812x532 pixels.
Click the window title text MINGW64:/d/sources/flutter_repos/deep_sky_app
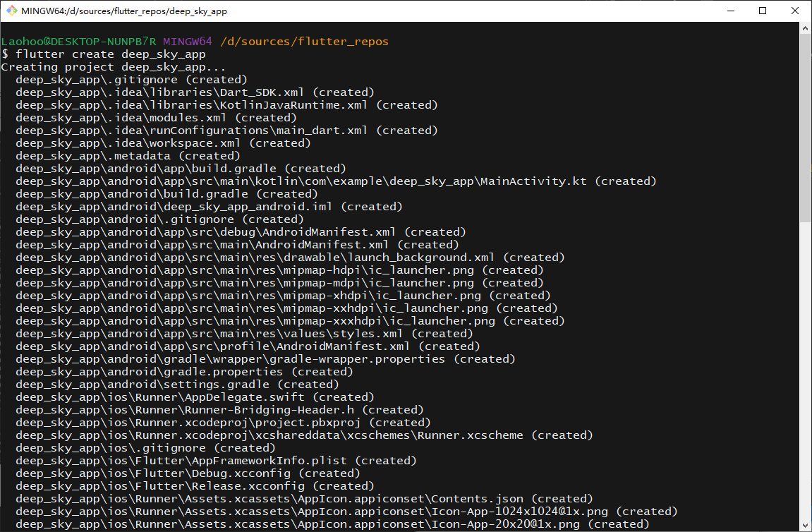click(124, 11)
